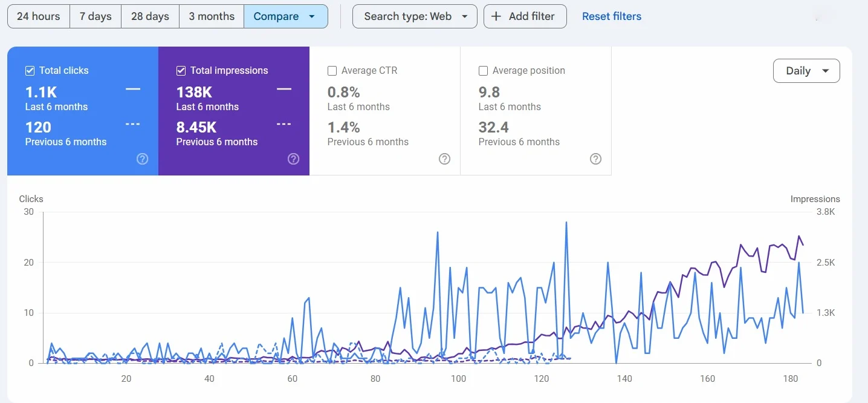Click help icon on Total impressions card
Image resolution: width=868 pixels, height=403 pixels.
pyautogui.click(x=293, y=159)
